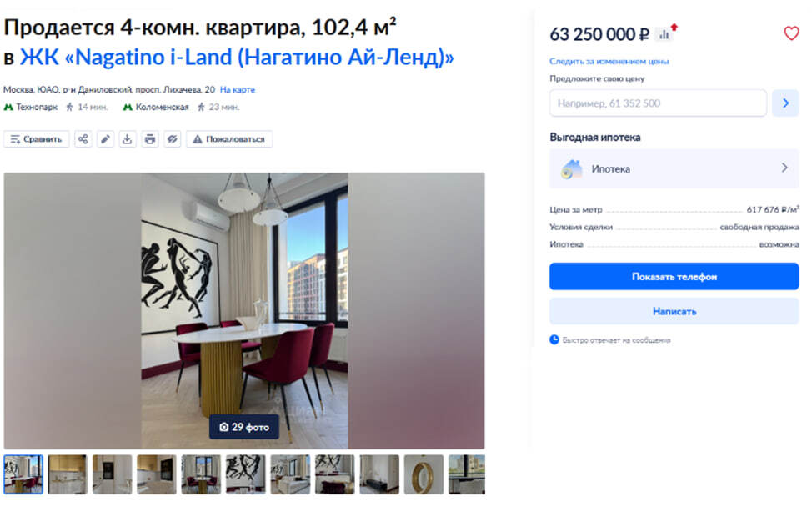Click Следить за изменением цены link
This screenshot has width=812, height=507.
[609, 61]
